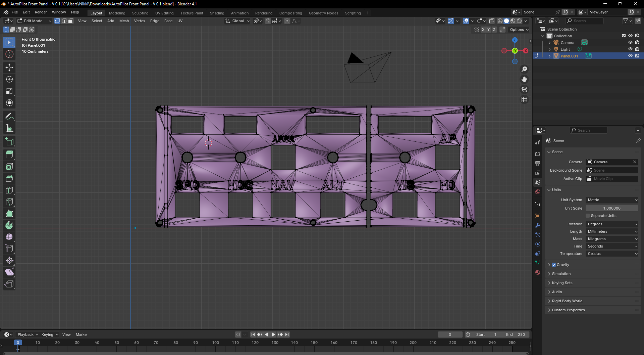Select the Bevel tool

[9, 178]
